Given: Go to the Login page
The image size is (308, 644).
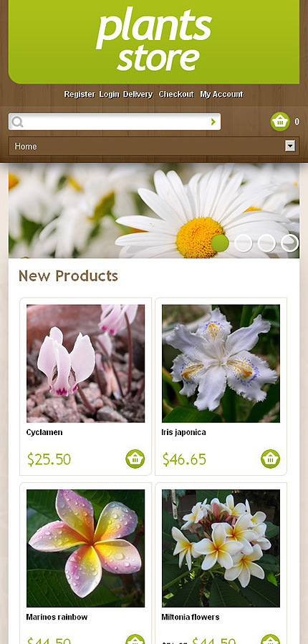Looking at the screenshot, I should tap(109, 94).
